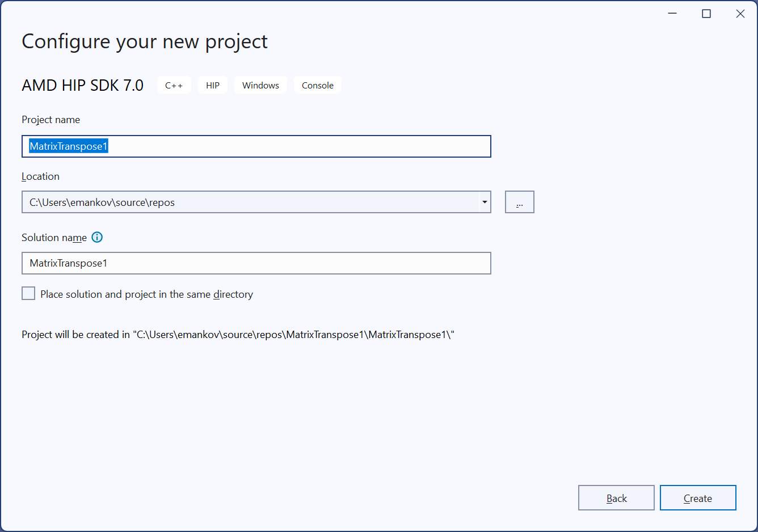Enable placing solution and project in same directory

[x=28, y=293]
